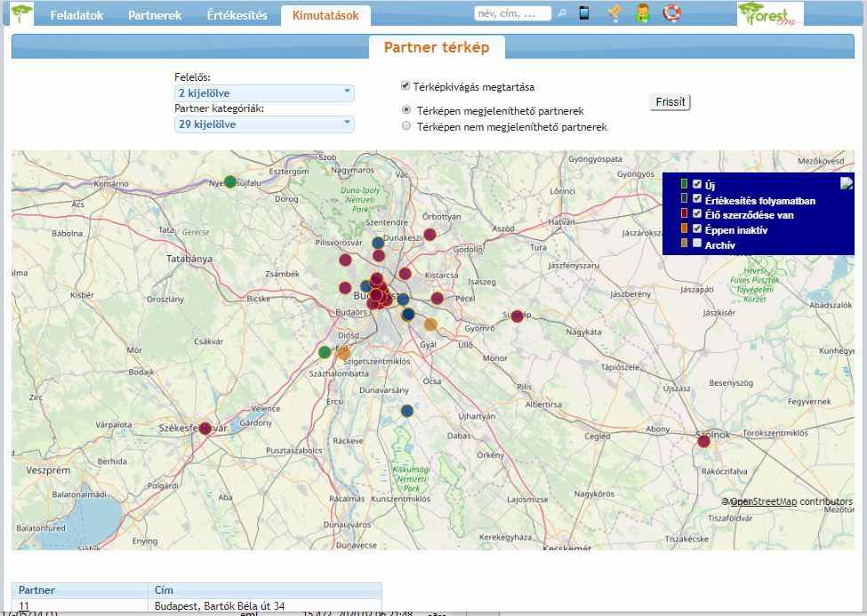Click the broken image icon in legend

click(x=847, y=184)
